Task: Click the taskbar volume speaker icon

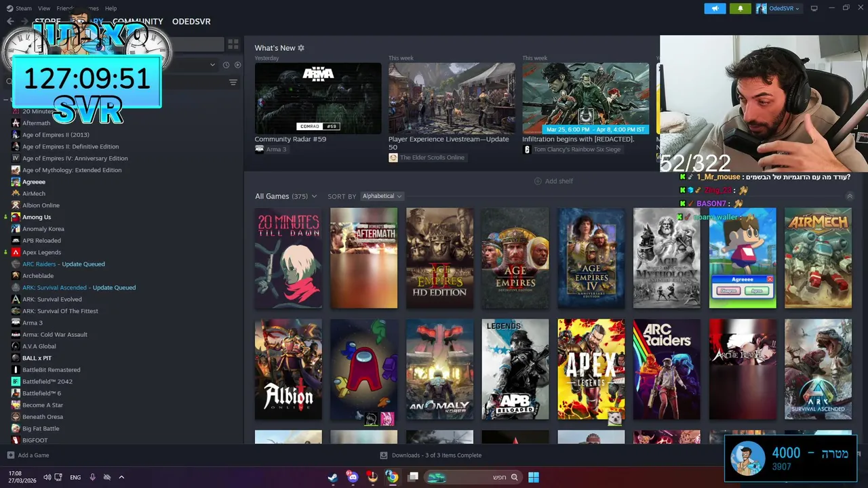Action: click(x=47, y=477)
